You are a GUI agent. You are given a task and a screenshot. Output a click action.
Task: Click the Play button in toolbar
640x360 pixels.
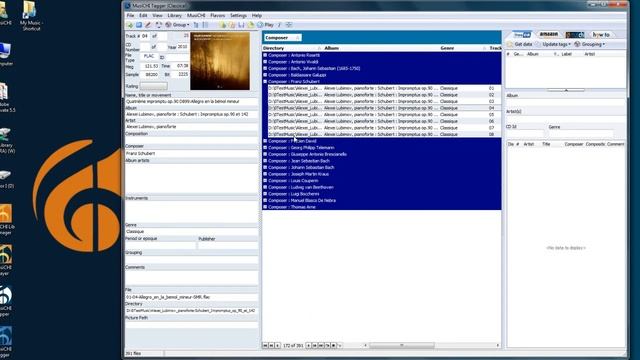pos(265,25)
